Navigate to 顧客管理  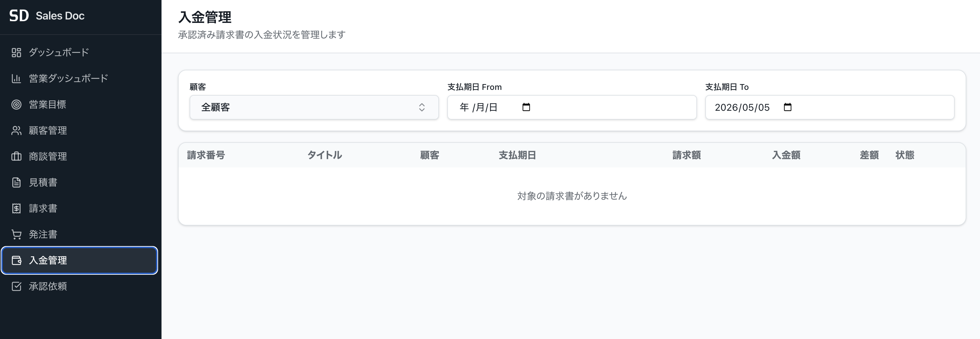79,130
